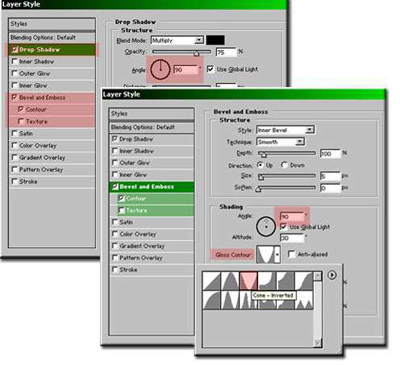Open Blending Options: Default in back window
This screenshot has height=365, width=400.
pos(52,37)
